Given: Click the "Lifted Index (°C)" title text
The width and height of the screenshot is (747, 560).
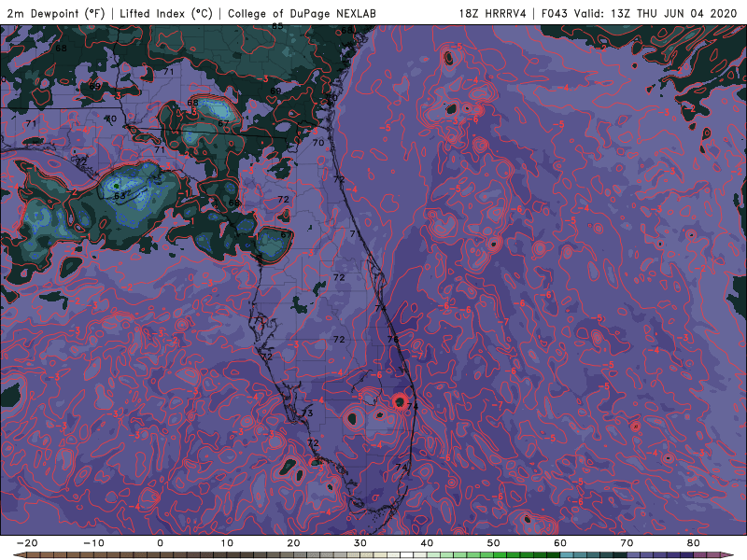Looking at the screenshot, I should coord(166,13).
